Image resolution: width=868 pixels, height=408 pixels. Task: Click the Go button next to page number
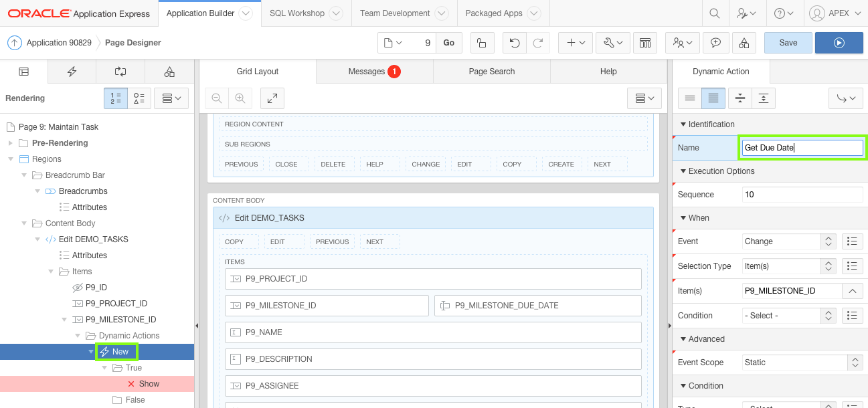[448, 43]
